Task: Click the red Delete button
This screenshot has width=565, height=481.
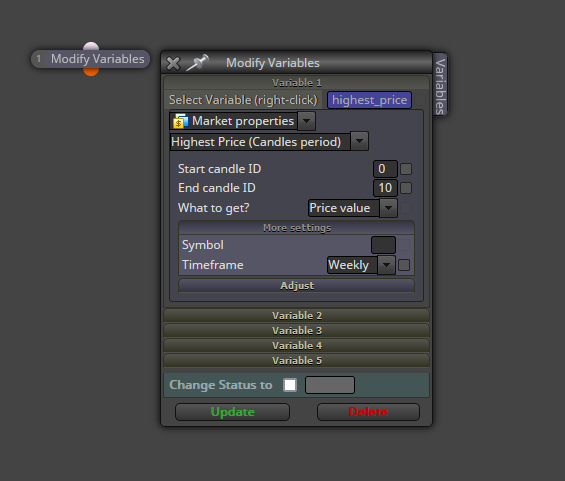Action: [368, 412]
